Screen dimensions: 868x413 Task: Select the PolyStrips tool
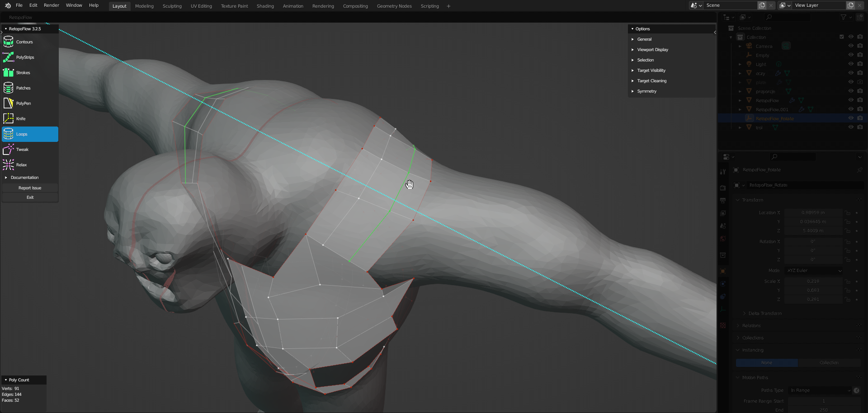point(30,57)
